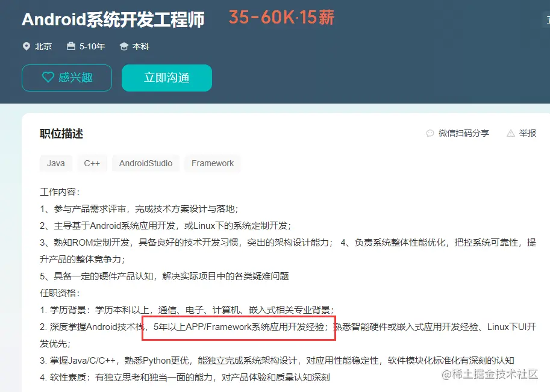The width and height of the screenshot is (550, 392).
Task: Click the graduation cap icon beside 本科
Action: pyautogui.click(x=124, y=46)
